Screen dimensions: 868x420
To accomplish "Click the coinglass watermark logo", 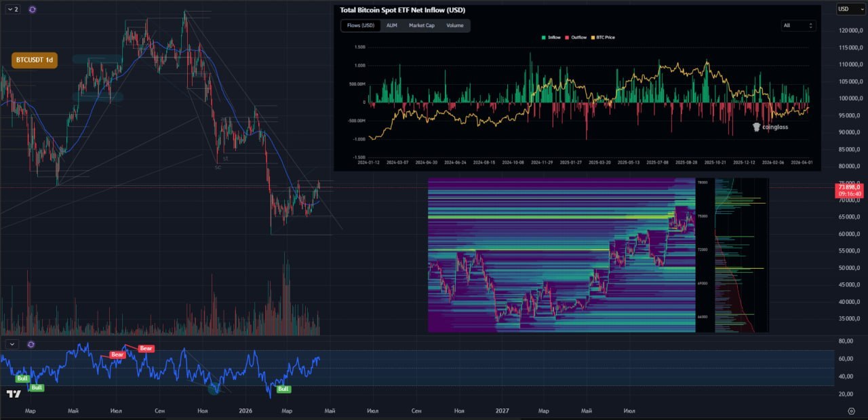I will [772, 127].
